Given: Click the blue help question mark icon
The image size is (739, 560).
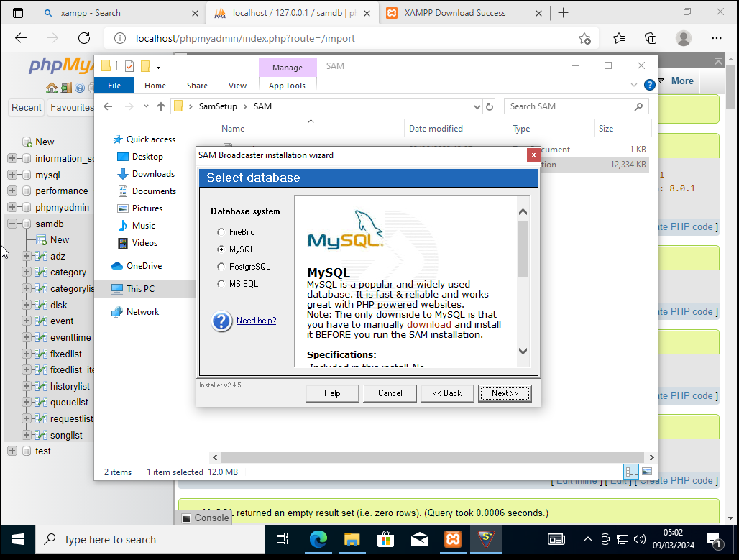Looking at the screenshot, I should point(221,321).
